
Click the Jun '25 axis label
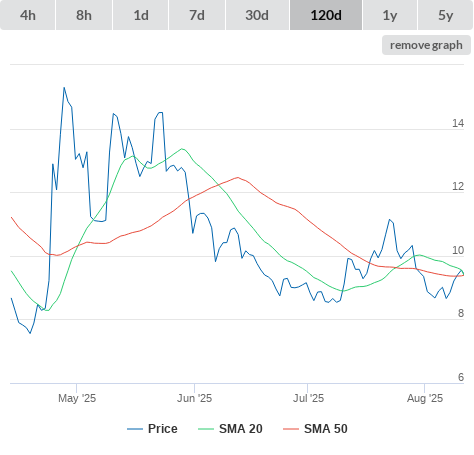pyautogui.click(x=194, y=398)
